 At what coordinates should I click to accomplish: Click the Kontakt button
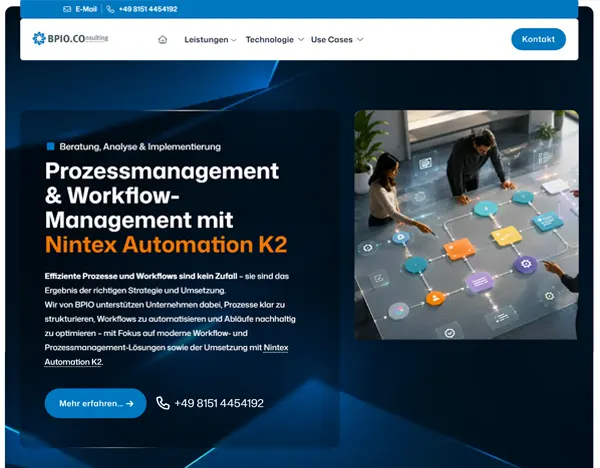538,39
